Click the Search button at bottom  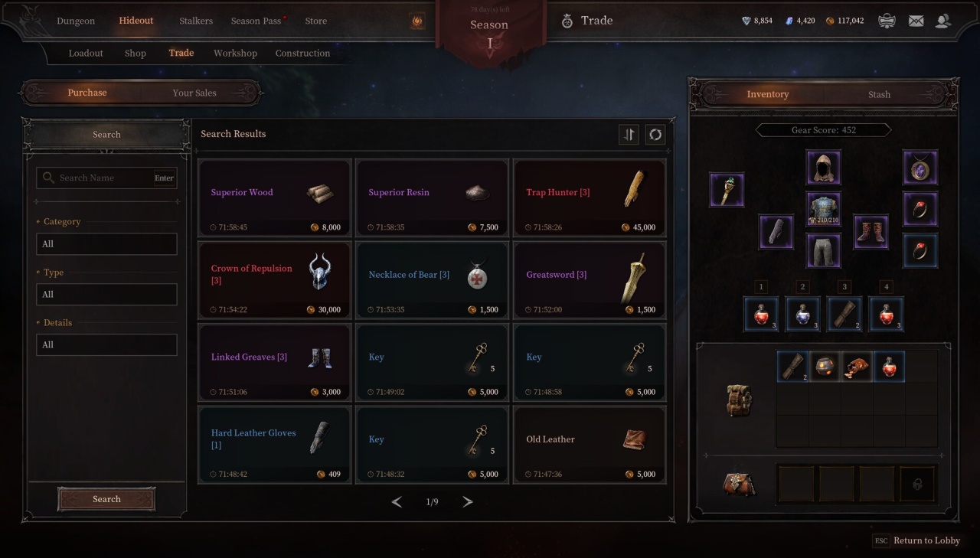click(x=106, y=499)
